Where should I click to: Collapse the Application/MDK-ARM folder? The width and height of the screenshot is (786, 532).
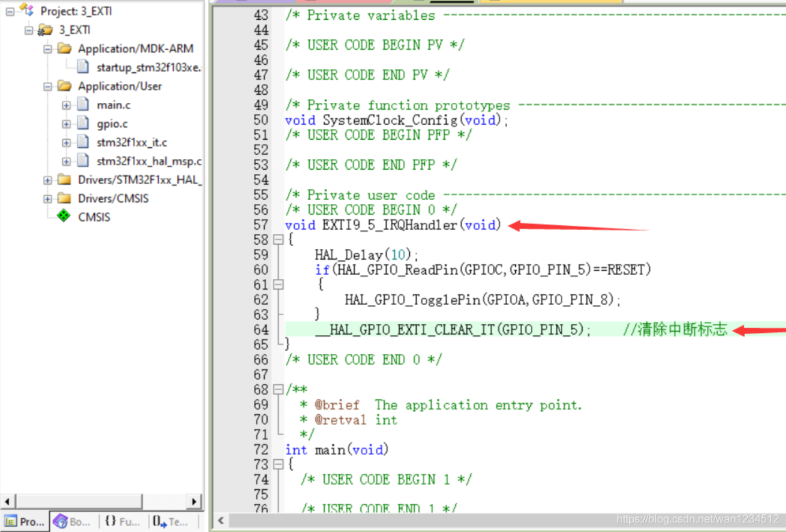click(x=48, y=49)
